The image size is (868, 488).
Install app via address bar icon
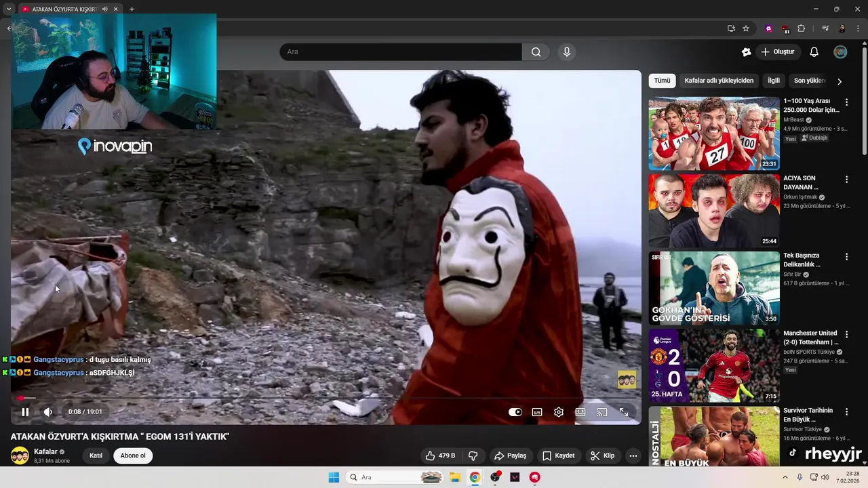pyautogui.click(x=731, y=28)
